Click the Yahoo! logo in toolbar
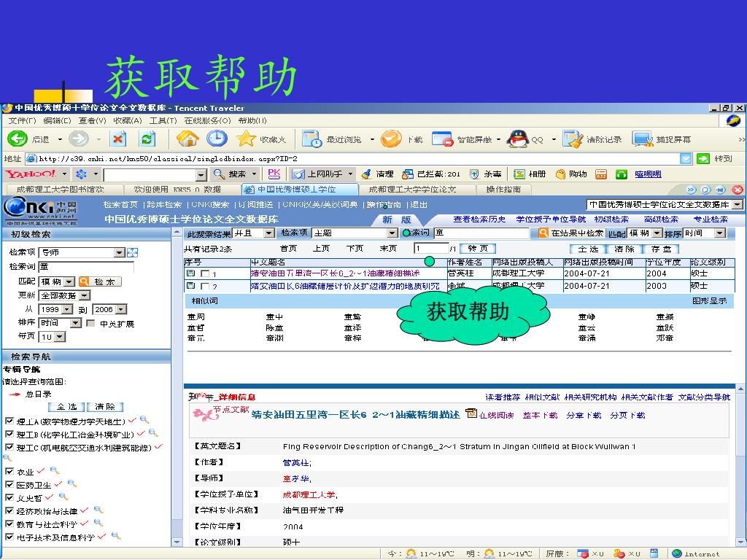 [x=31, y=174]
